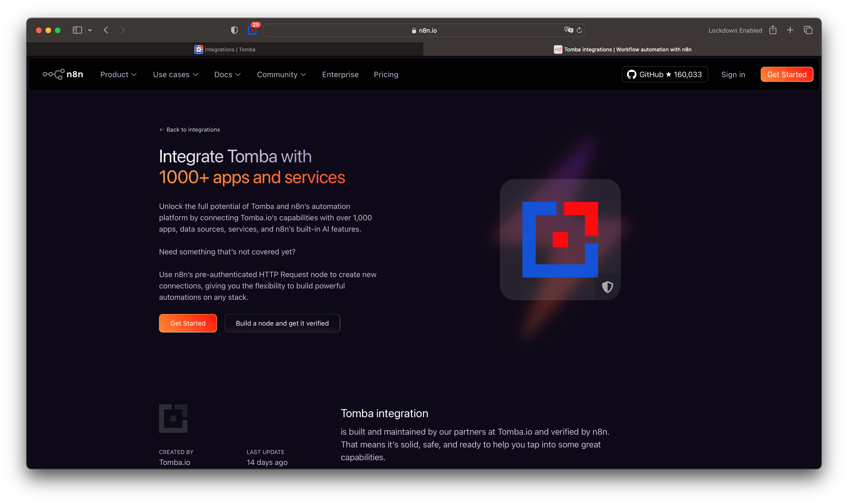This screenshot has height=504, width=848.
Task: Expand sidebar options chevron dropdown
Action: (x=90, y=30)
